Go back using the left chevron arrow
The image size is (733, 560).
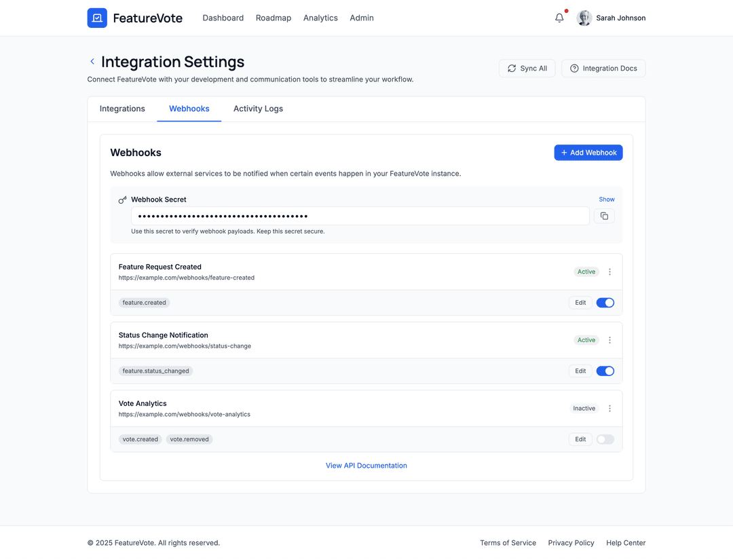[x=92, y=62]
